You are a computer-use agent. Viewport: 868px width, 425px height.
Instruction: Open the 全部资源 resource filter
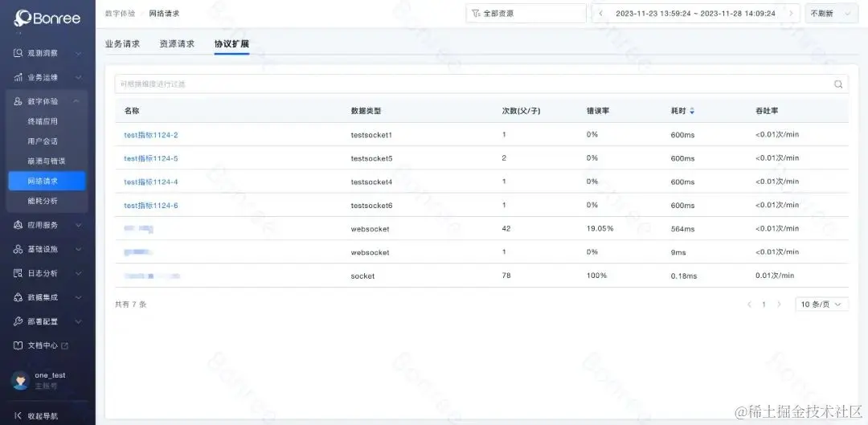click(x=526, y=14)
